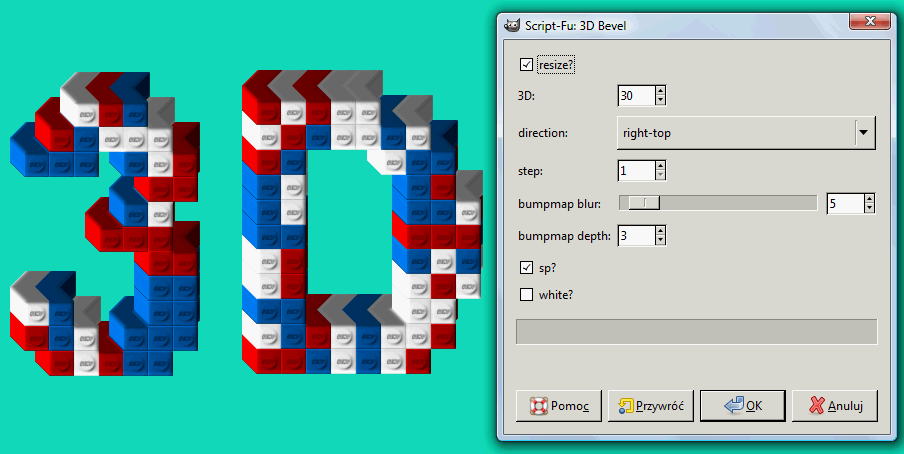
Task: Decrease bumpmap blur with spinner down arrow
Action: (870, 208)
